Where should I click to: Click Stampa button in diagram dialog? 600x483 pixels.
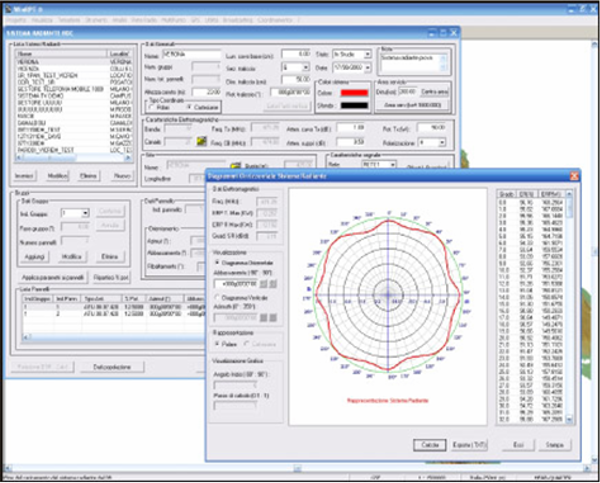click(x=554, y=445)
